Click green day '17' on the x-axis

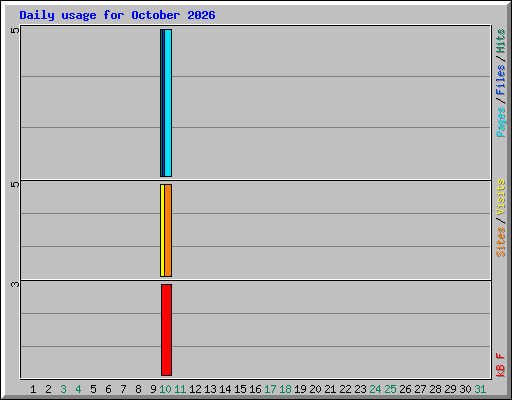point(270,389)
